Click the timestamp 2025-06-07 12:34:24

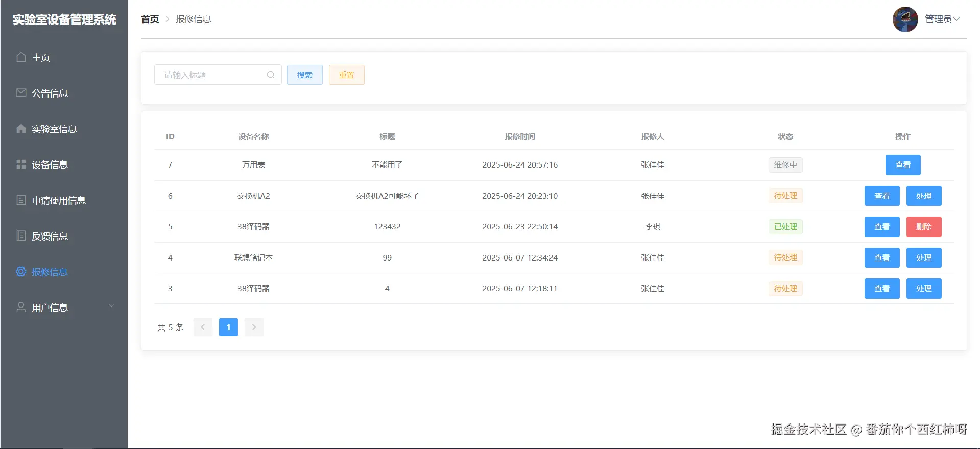point(520,258)
